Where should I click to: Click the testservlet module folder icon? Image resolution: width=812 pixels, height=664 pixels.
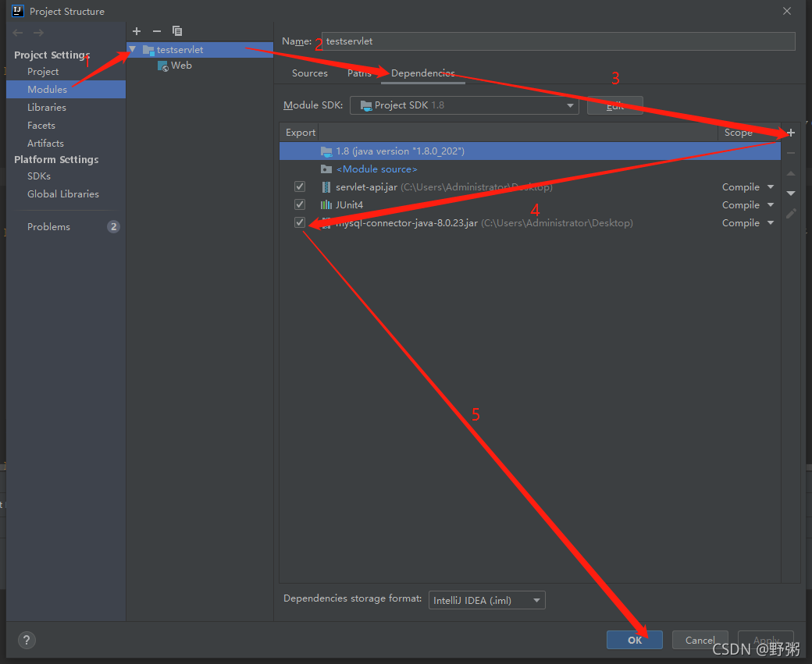(148, 50)
